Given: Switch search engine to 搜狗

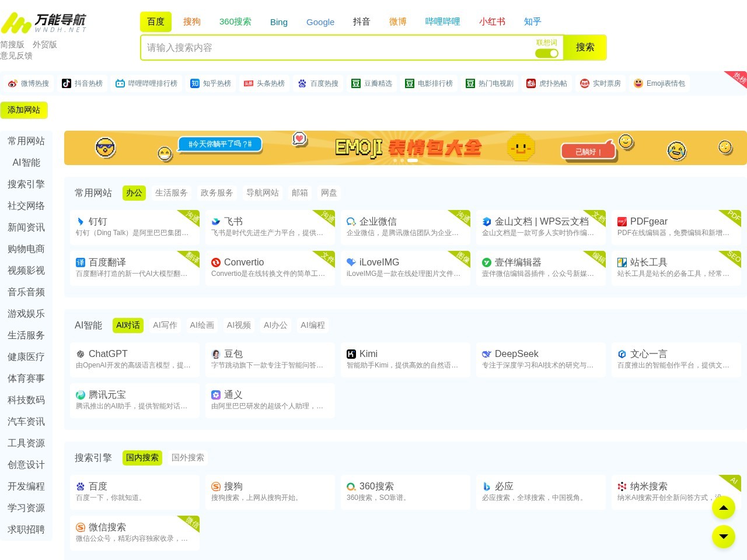Looking at the screenshot, I should pos(192,22).
